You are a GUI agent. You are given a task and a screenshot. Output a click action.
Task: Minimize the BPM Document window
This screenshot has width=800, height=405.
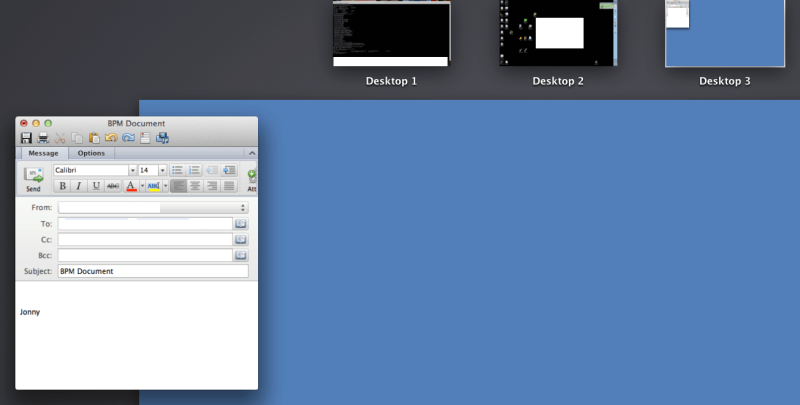36,123
